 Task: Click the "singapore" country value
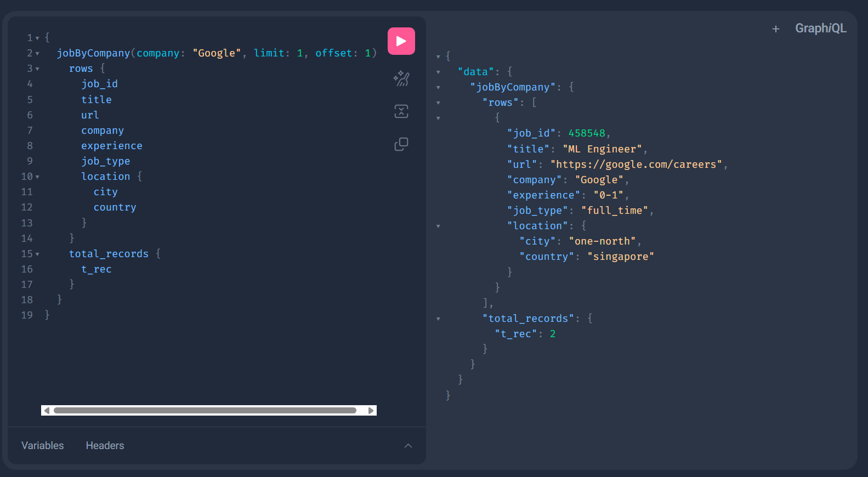[x=621, y=257]
